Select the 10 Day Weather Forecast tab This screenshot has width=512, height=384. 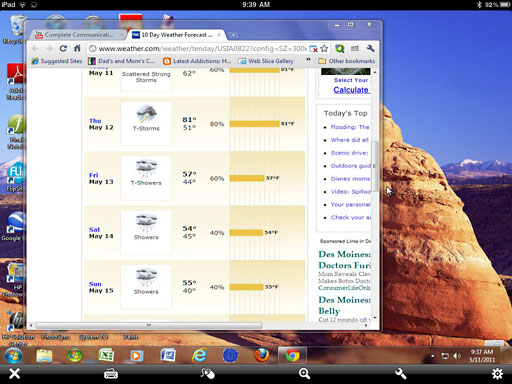point(177,35)
